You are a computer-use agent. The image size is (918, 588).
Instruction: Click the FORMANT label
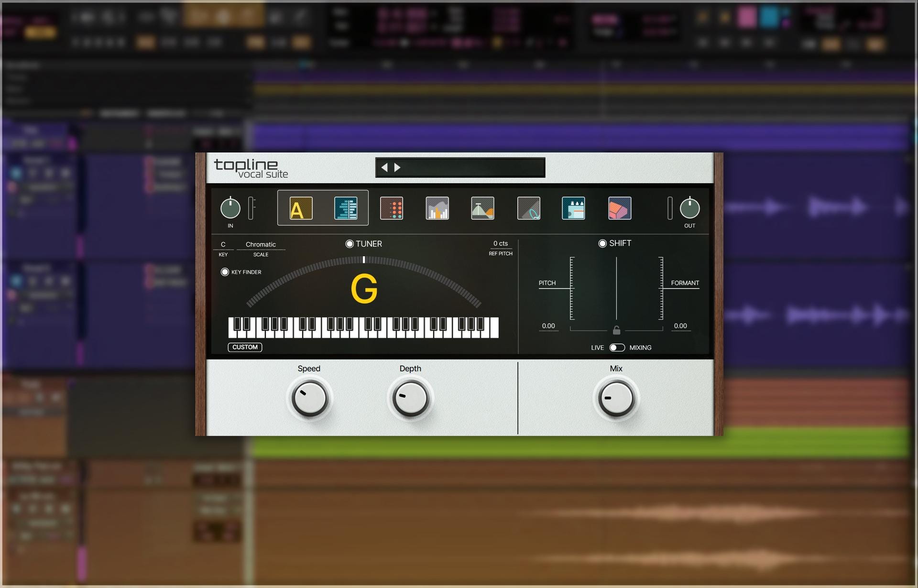tap(685, 283)
